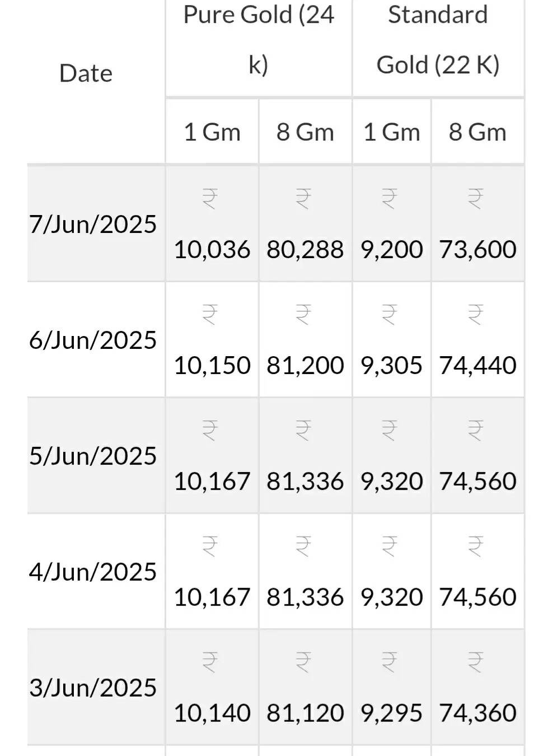This screenshot has height=756, width=548.
Task: Select the 4/Jun/2025 date cell
Action: coord(93,572)
